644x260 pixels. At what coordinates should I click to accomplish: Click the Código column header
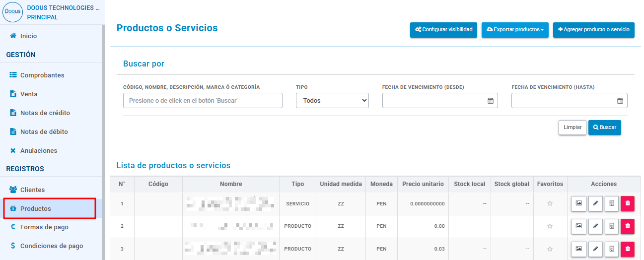(158, 184)
